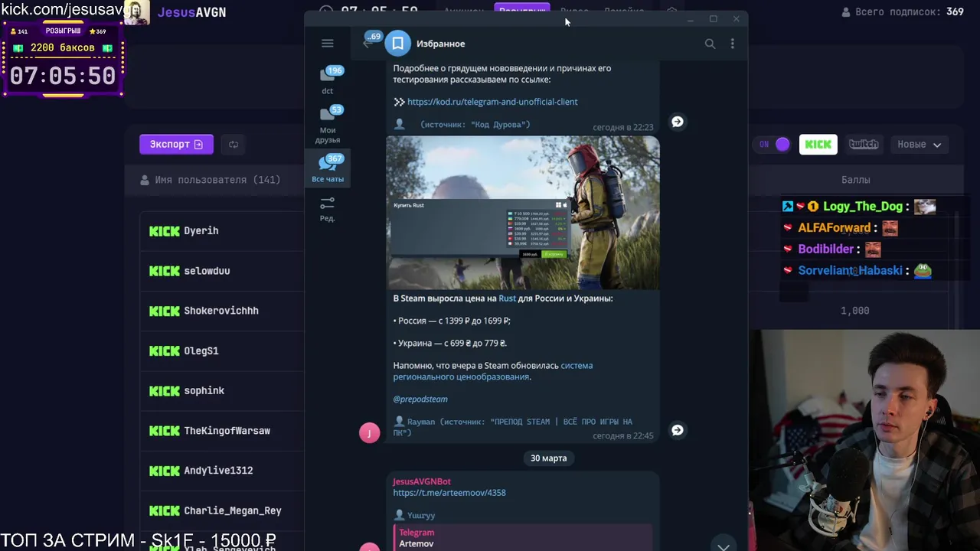Click the 2200 баксов prize label
This screenshot has height=551, width=980.
(63, 47)
